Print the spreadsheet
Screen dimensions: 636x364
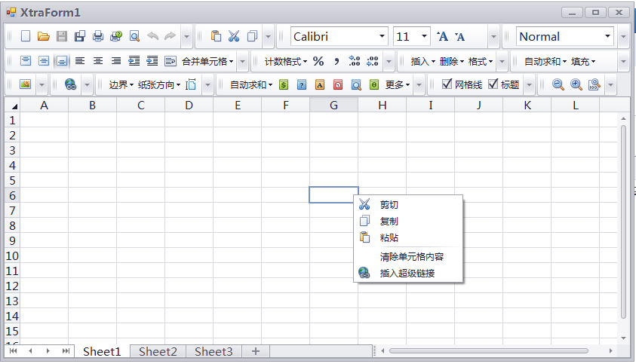(98, 36)
